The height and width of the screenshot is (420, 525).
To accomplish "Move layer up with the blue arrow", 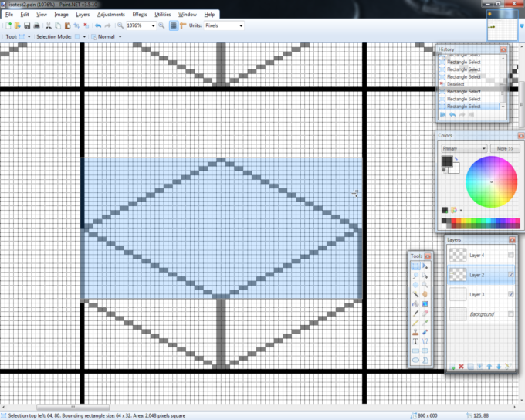I will pyautogui.click(x=489, y=367).
